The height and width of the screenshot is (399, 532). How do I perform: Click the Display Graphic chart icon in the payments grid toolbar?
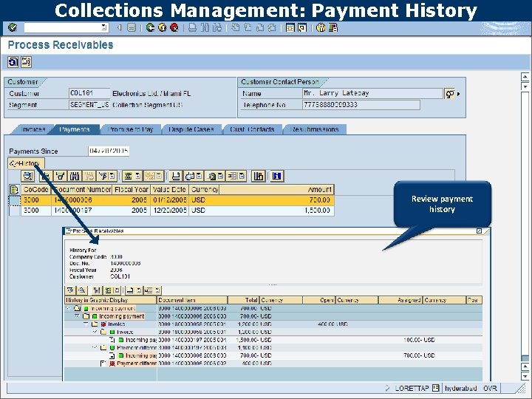(259, 176)
